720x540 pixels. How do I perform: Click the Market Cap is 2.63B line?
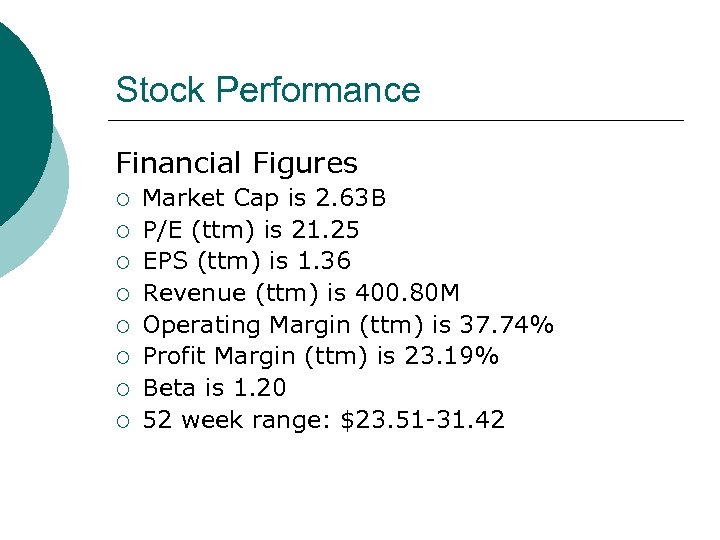[265, 199]
